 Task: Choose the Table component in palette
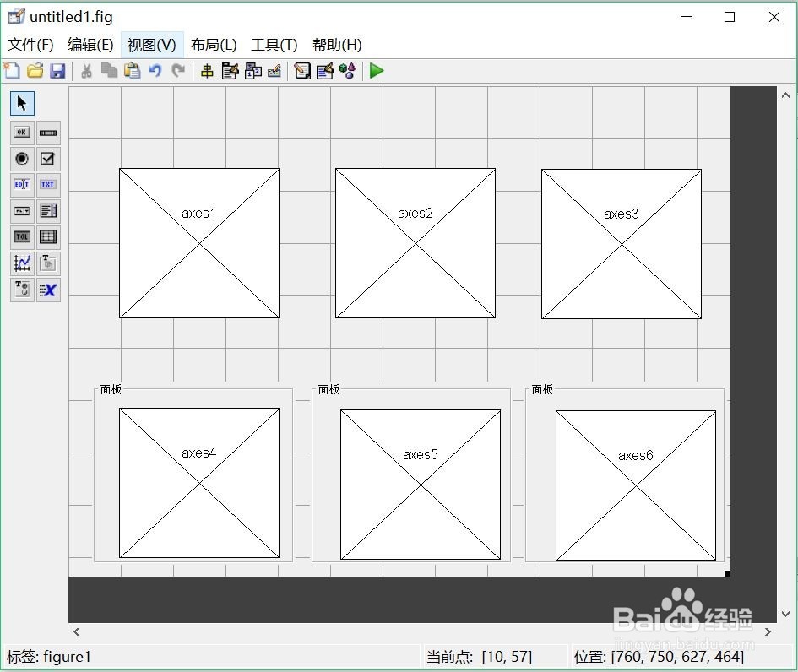pos(48,237)
